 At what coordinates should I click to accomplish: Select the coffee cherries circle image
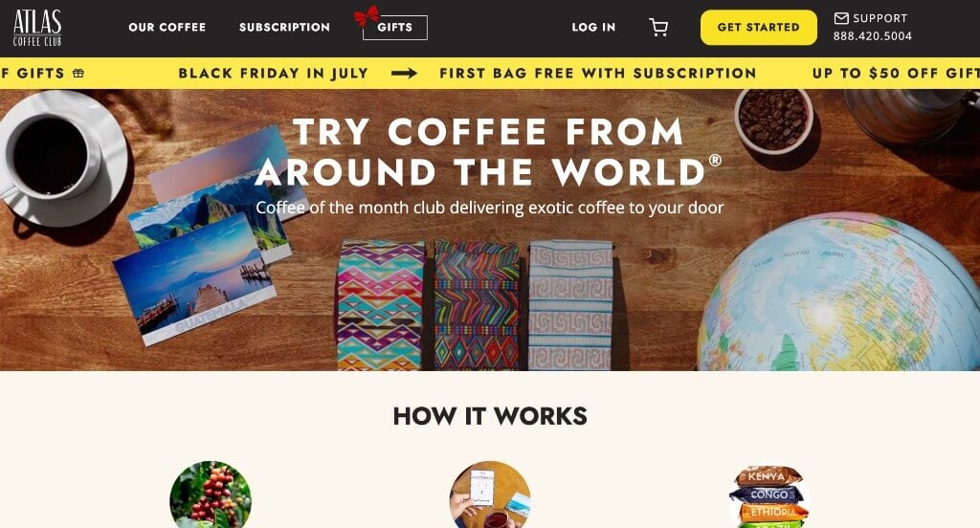click(x=211, y=495)
